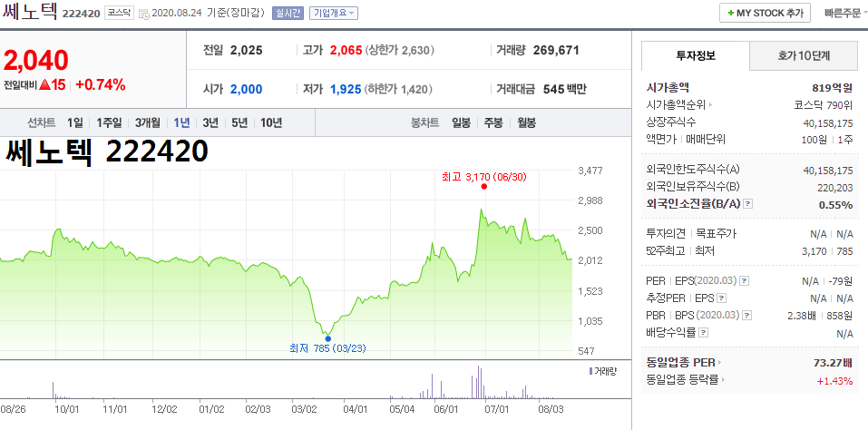
Task: Click the calendar icon before 2020.08.24
Action: [143, 14]
